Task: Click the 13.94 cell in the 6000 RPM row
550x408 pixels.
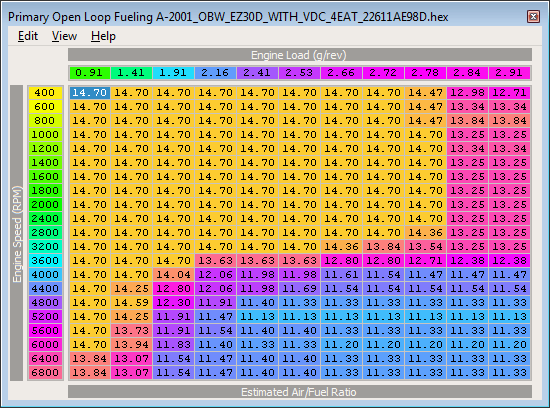Action: [x=132, y=345]
